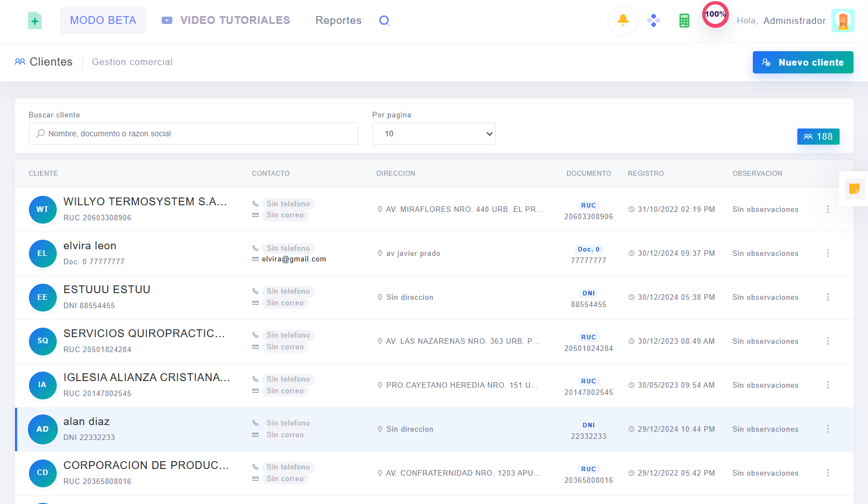
Task: Select client name ESTUUU ESTUU
Action: [107, 289]
